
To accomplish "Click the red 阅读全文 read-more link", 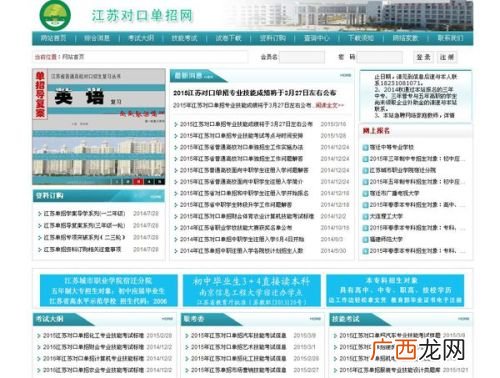I will point(329,105).
